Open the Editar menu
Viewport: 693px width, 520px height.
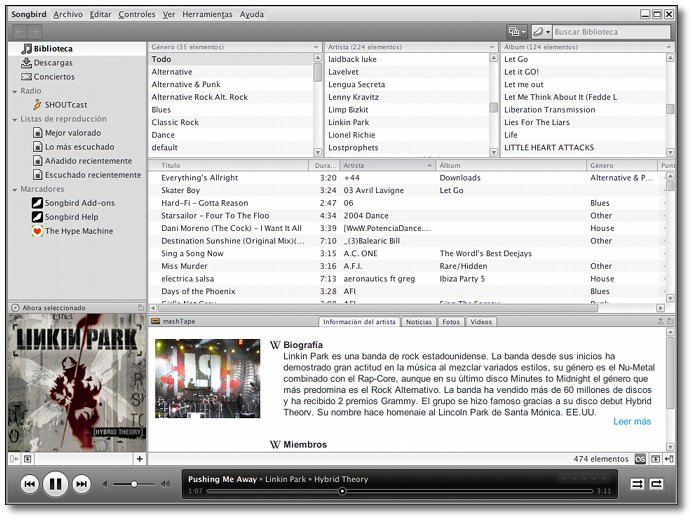[100, 15]
